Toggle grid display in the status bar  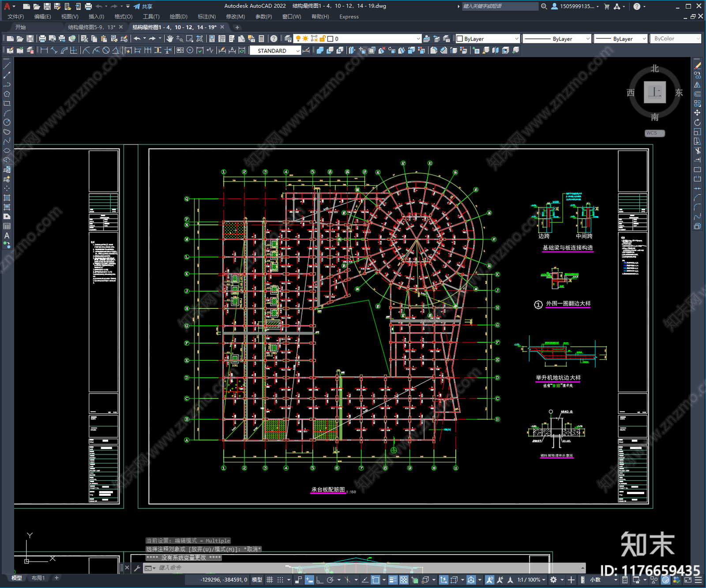(270, 580)
